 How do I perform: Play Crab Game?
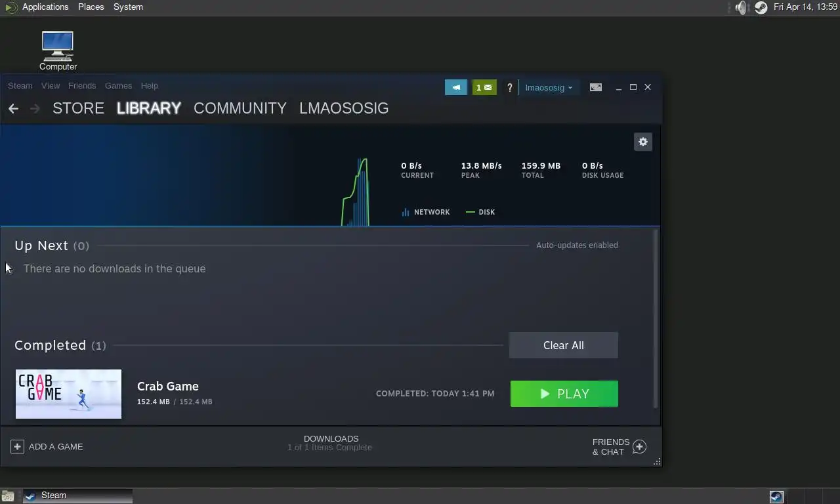pyautogui.click(x=564, y=394)
